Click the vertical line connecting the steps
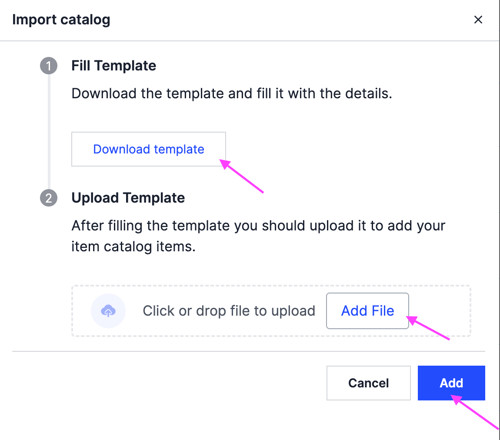500x440 pixels. tap(49, 132)
